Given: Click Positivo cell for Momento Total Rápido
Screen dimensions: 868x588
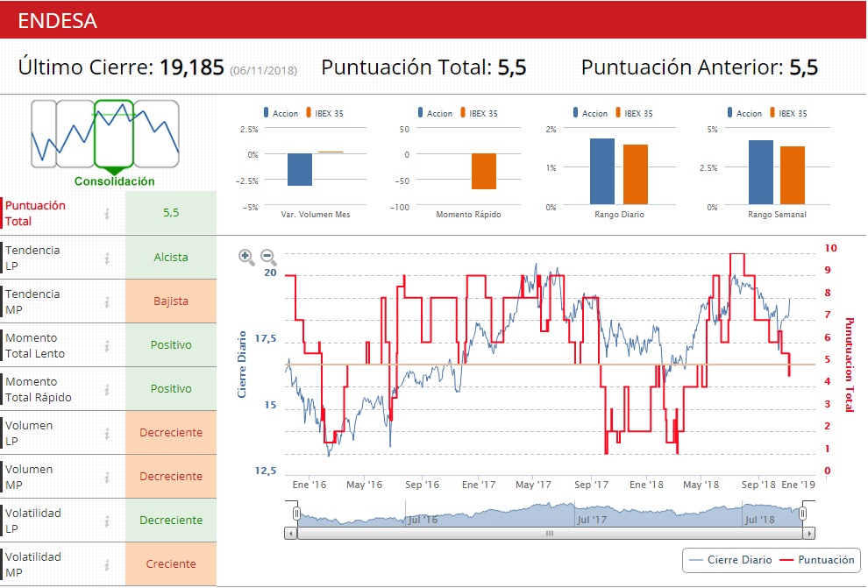Looking at the screenshot, I should pos(171,389).
